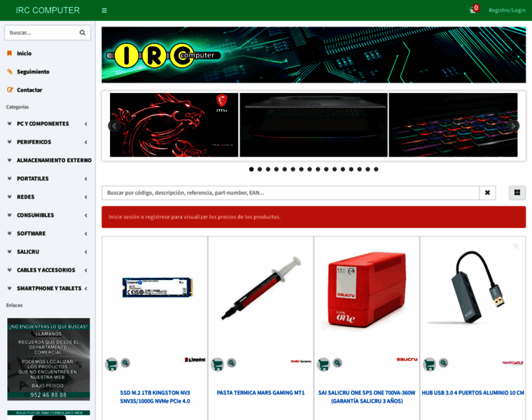Select fourth carousel indicator dot
Screen dimensions: 532x420
point(276,169)
